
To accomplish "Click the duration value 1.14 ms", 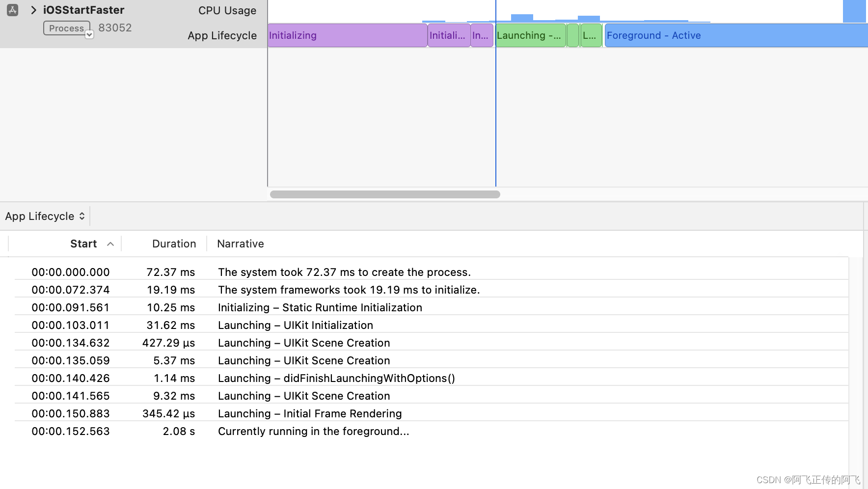I will tap(174, 378).
